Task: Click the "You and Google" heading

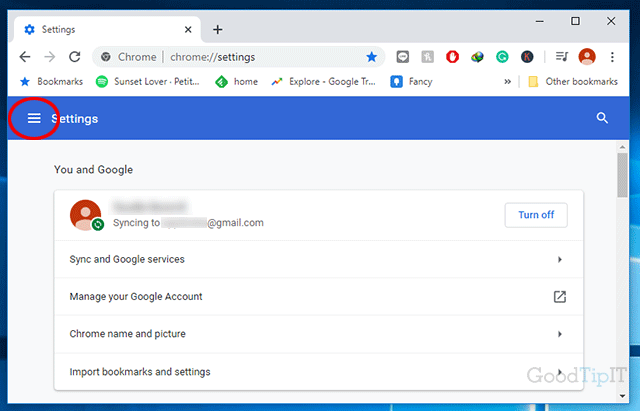Action: pyautogui.click(x=93, y=170)
